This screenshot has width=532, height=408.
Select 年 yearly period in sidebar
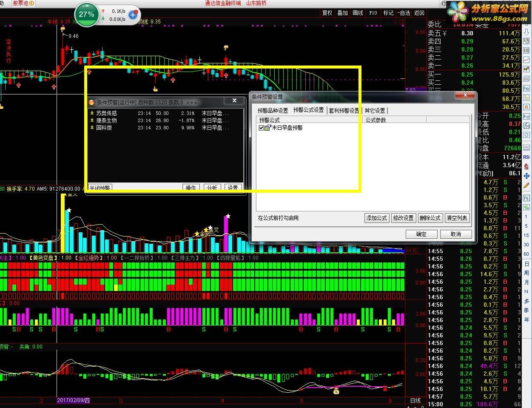point(526,320)
